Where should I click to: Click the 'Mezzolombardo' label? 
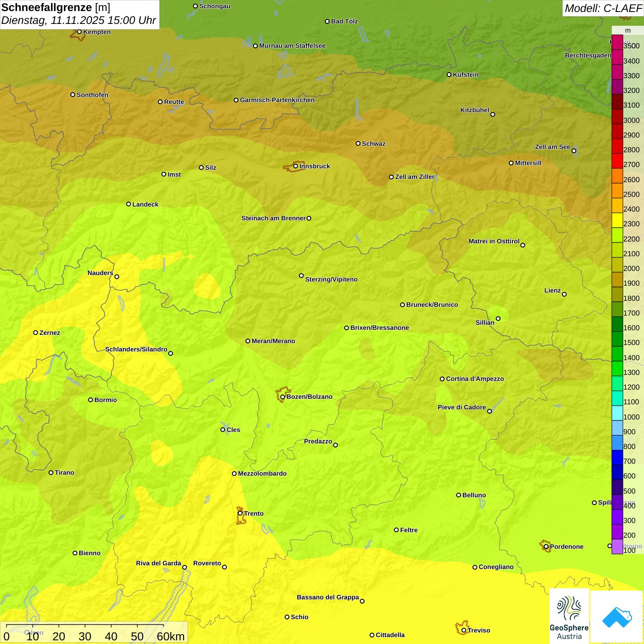(x=262, y=473)
